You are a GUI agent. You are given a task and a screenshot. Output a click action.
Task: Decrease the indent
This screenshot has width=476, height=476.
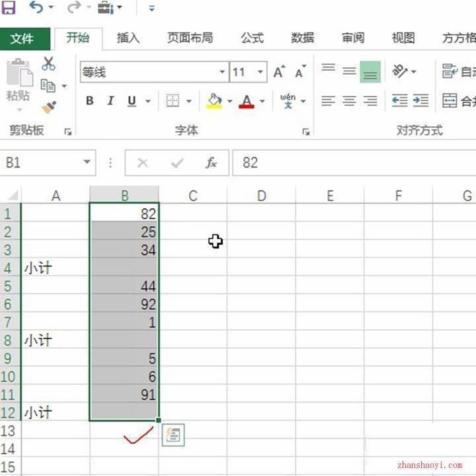pos(399,100)
